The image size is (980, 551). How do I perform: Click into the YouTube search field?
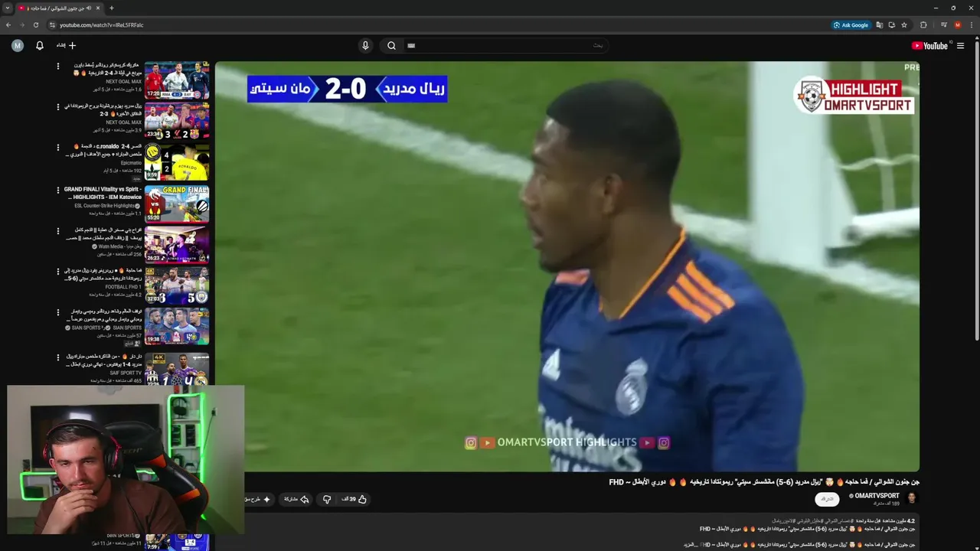tap(505, 46)
